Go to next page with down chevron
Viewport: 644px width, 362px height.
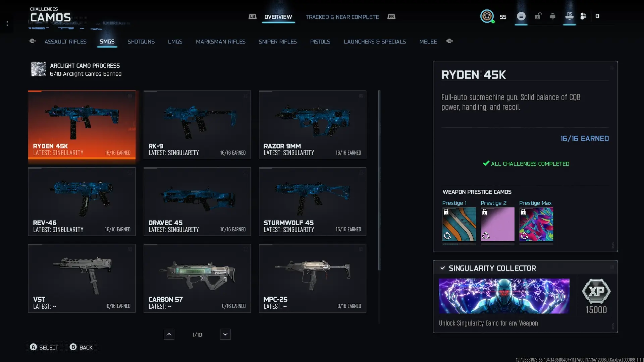225,334
